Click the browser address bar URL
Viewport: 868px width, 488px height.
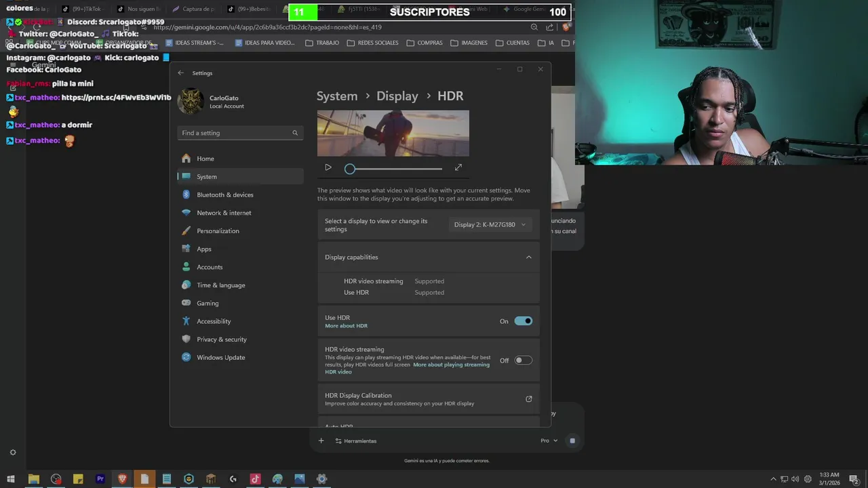[267, 27]
